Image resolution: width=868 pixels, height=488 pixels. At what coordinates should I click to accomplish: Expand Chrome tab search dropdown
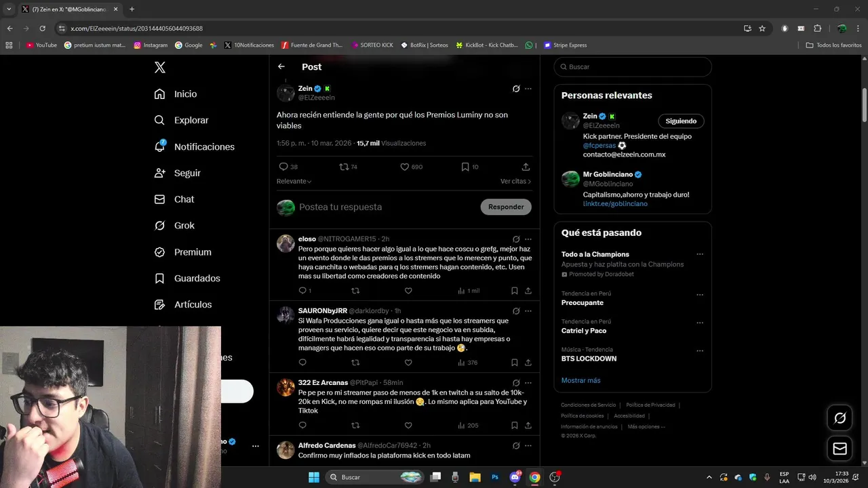pos(9,9)
